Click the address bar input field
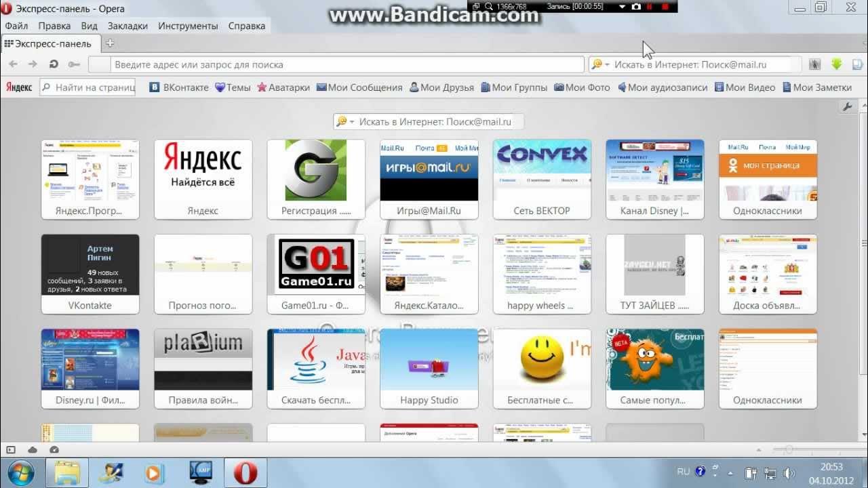 pos(336,64)
